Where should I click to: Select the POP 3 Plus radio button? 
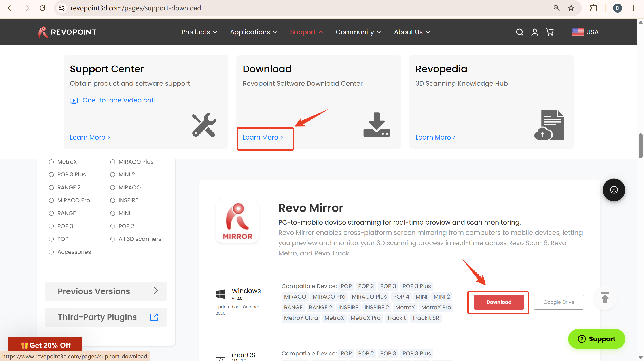(51, 174)
